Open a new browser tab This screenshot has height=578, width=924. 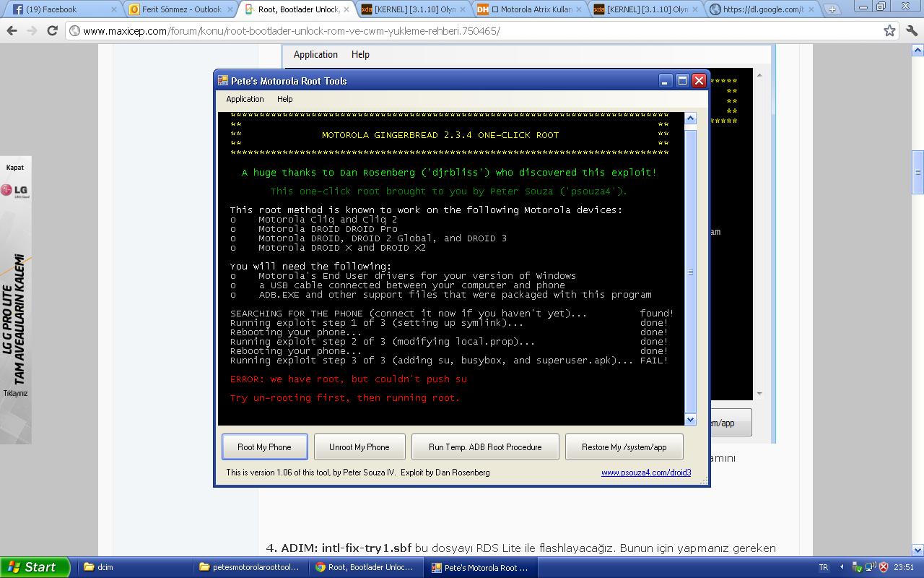pos(832,9)
